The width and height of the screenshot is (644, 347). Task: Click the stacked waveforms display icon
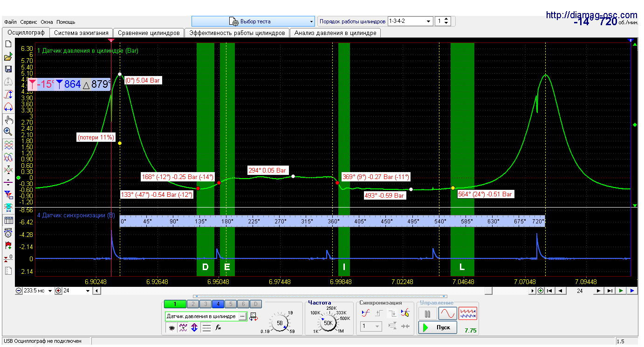pyautogui.click(x=8, y=145)
